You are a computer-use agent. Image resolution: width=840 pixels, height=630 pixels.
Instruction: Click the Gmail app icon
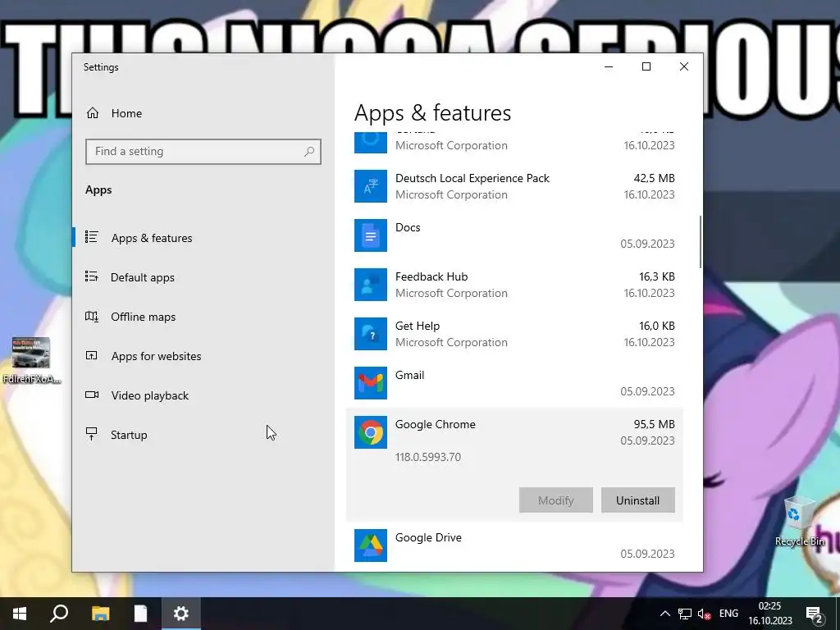pyautogui.click(x=371, y=383)
